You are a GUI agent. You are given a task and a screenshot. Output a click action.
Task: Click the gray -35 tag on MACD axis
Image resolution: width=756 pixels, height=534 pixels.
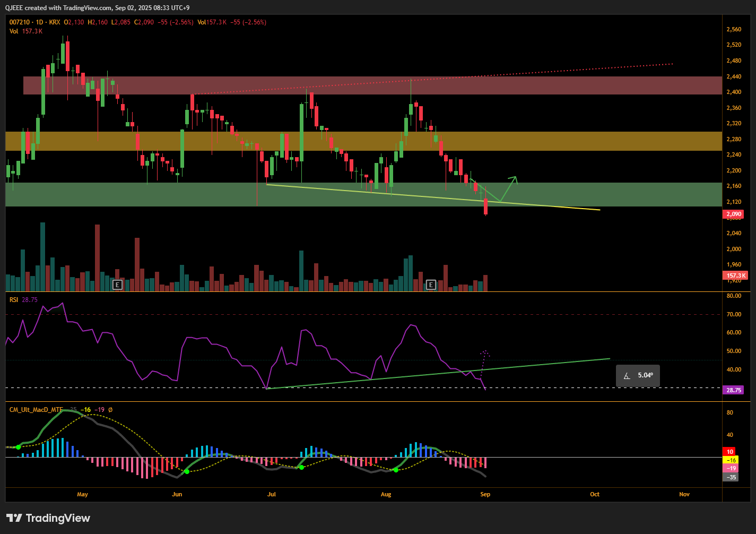(730, 477)
